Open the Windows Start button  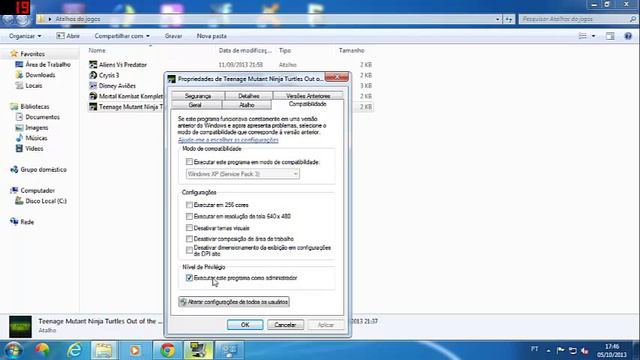click(x=13, y=350)
